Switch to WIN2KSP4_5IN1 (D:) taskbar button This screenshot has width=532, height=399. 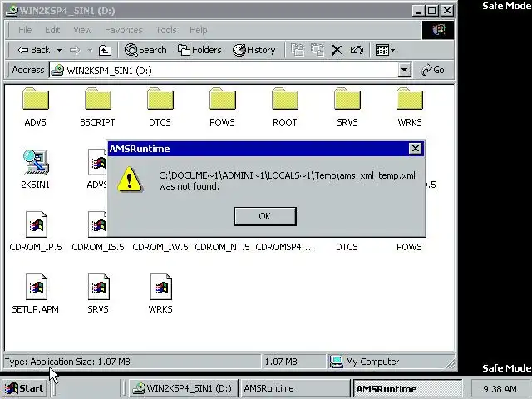(x=183, y=388)
